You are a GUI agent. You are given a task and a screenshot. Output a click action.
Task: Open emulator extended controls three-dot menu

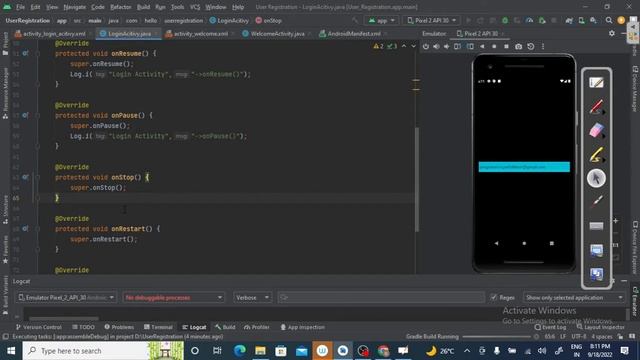(x=543, y=47)
